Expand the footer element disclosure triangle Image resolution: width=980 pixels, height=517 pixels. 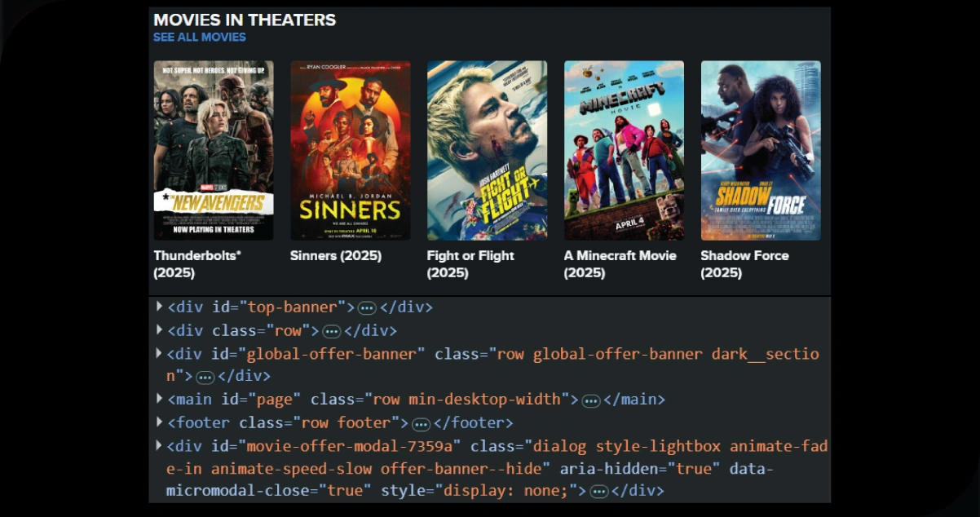click(x=160, y=422)
